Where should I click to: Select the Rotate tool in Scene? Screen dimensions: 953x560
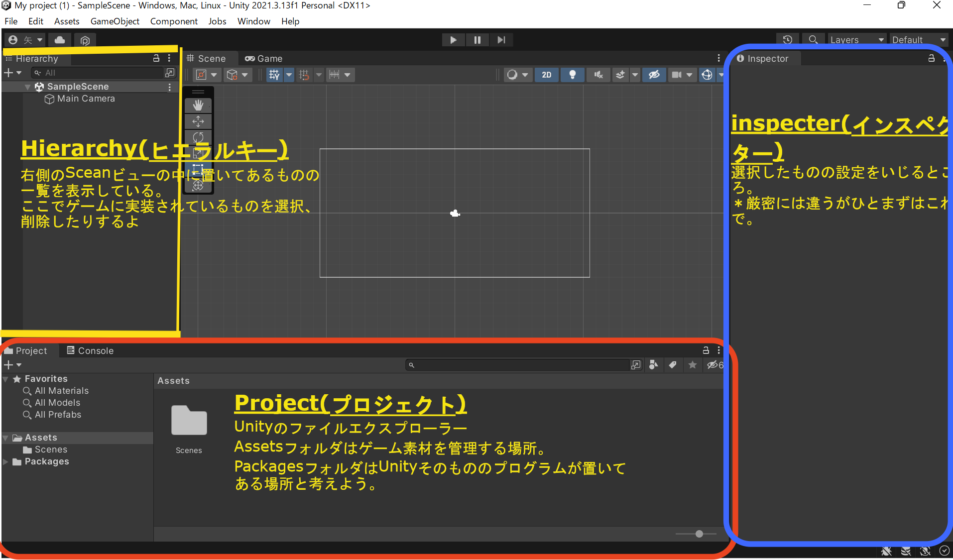click(x=198, y=137)
